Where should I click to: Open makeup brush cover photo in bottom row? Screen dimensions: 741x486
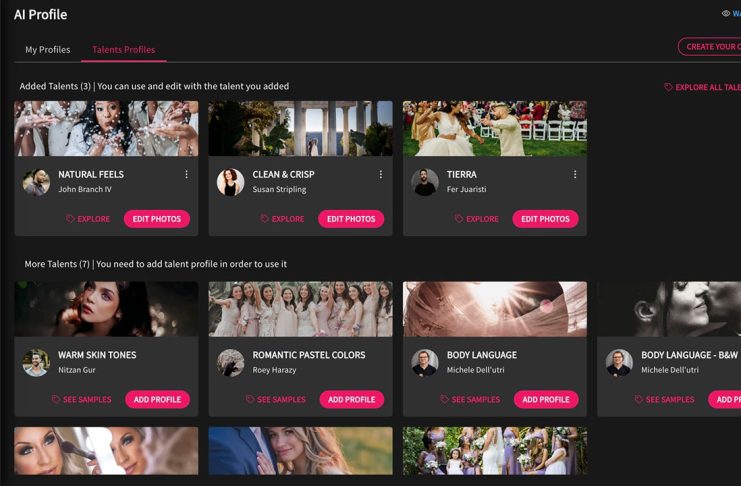pyautogui.click(x=106, y=451)
